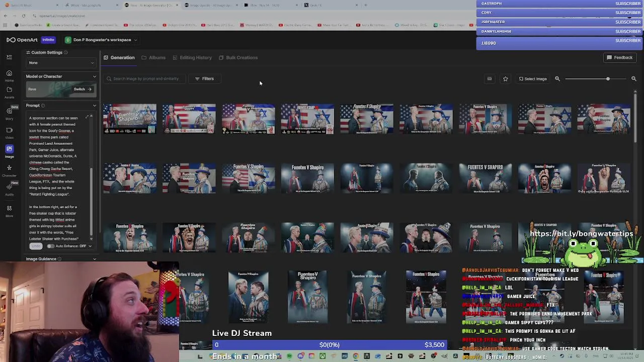
Task: Click the search image by prompt field
Action: click(x=145, y=78)
